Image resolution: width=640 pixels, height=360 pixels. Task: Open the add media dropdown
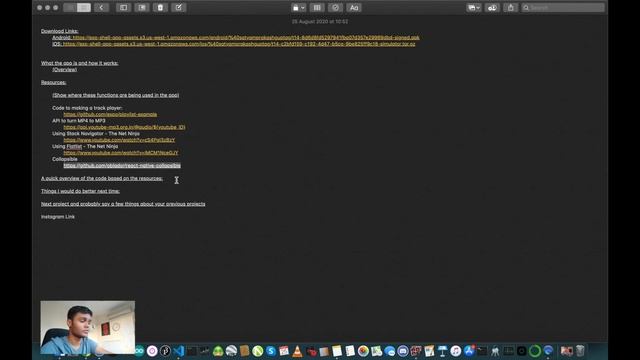473,7
